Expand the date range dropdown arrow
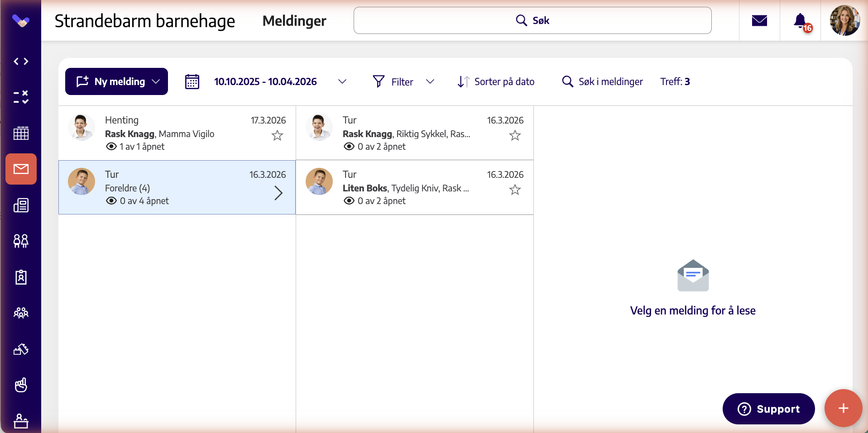The height and width of the screenshot is (433, 868). tap(342, 81)
